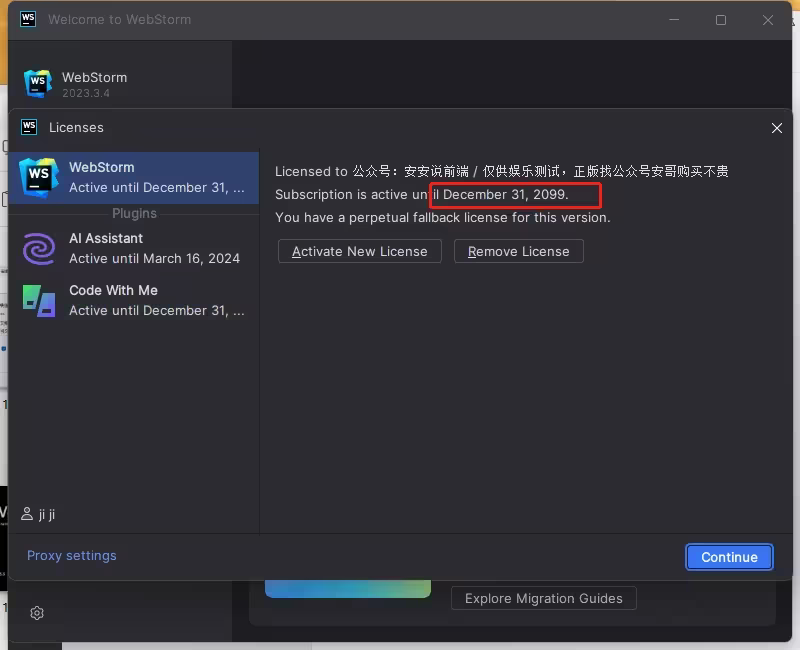800x650 pixels.
Task: Click the user account icon beside ji ji
Action: click(x=27, y=514)
